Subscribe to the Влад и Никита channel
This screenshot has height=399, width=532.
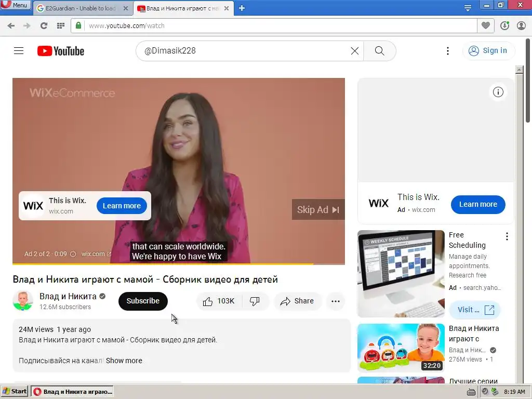pos(143,301)
